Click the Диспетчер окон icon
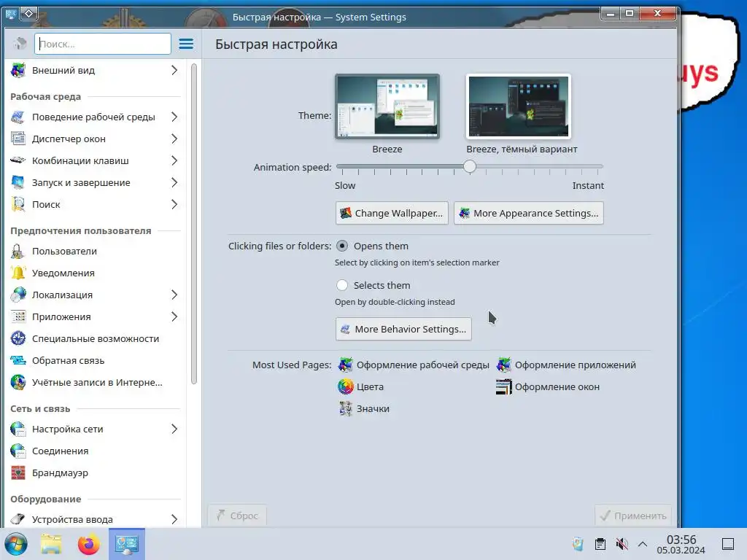This screenshot has height=560, width=747. (18, 139)
